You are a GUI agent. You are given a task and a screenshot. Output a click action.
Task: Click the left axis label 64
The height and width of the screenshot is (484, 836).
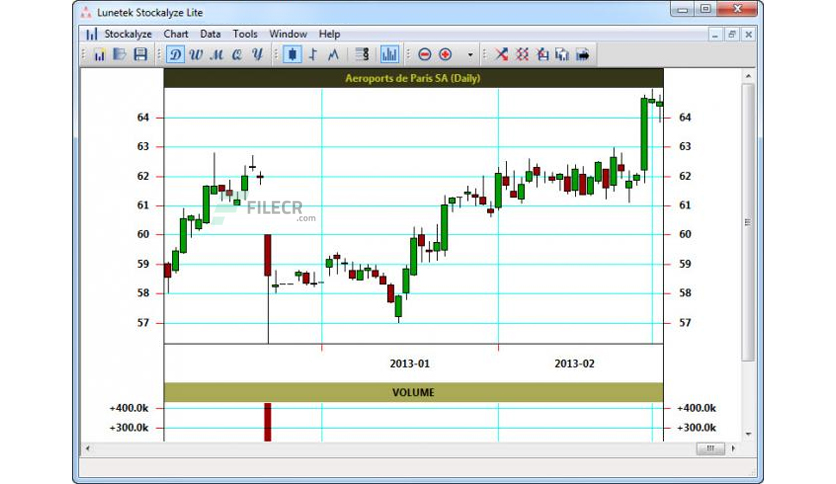coord(143,117)
